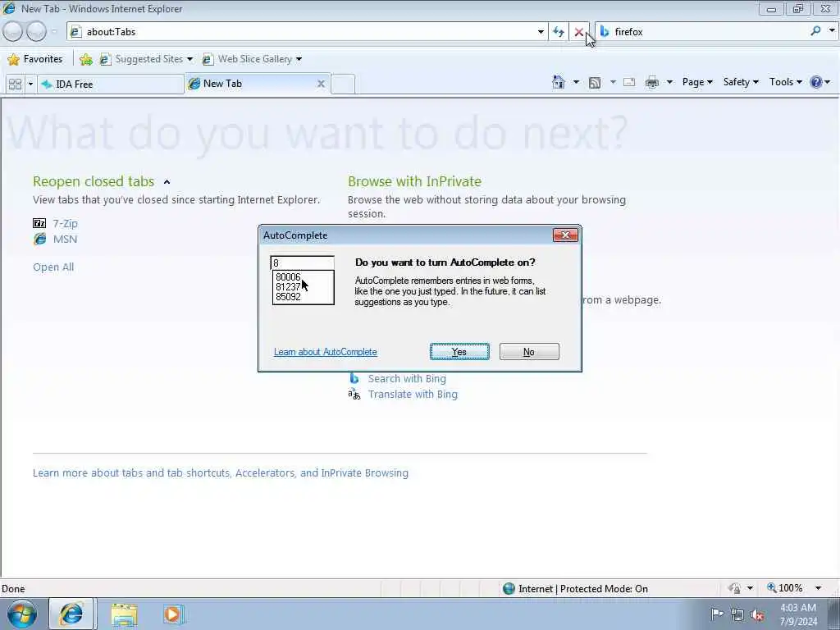
Task: Reopen the 7-Zip closed tab
Action: tap(65, 223)
